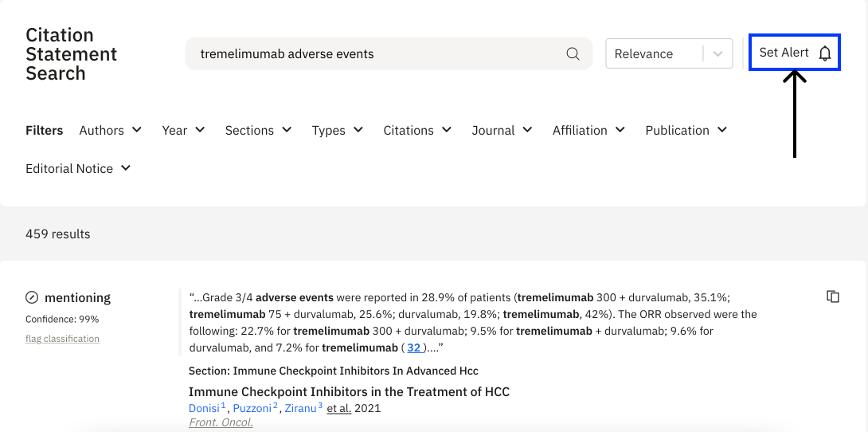Image resolution: width=868 pixels, height=432 pixels.
Task: Open the Journal filter dropdown
Action: [x=501, y=130]
